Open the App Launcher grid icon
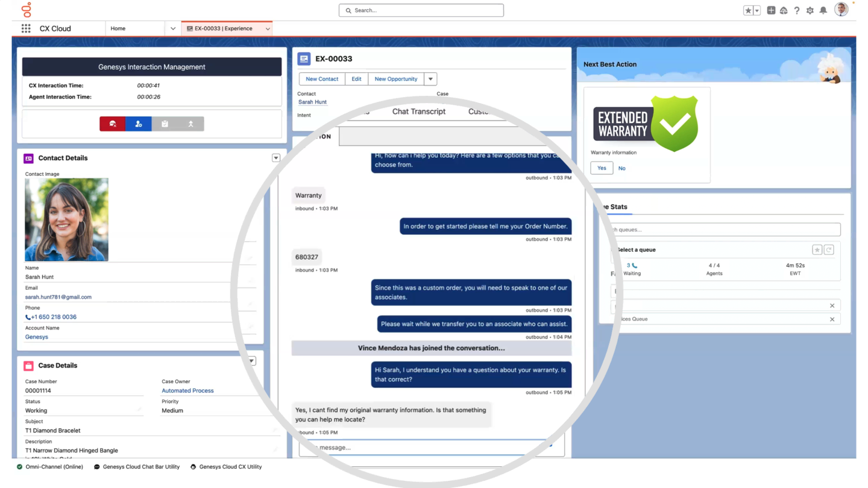This screenshot has height=488, width=868. [26, 28]
